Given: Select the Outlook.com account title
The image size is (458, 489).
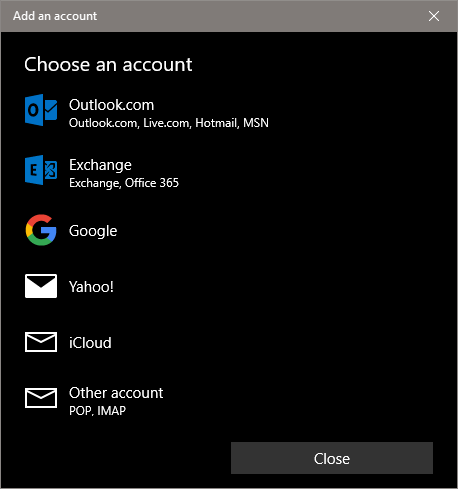Looking at the screenshot, I should point(111,105).
